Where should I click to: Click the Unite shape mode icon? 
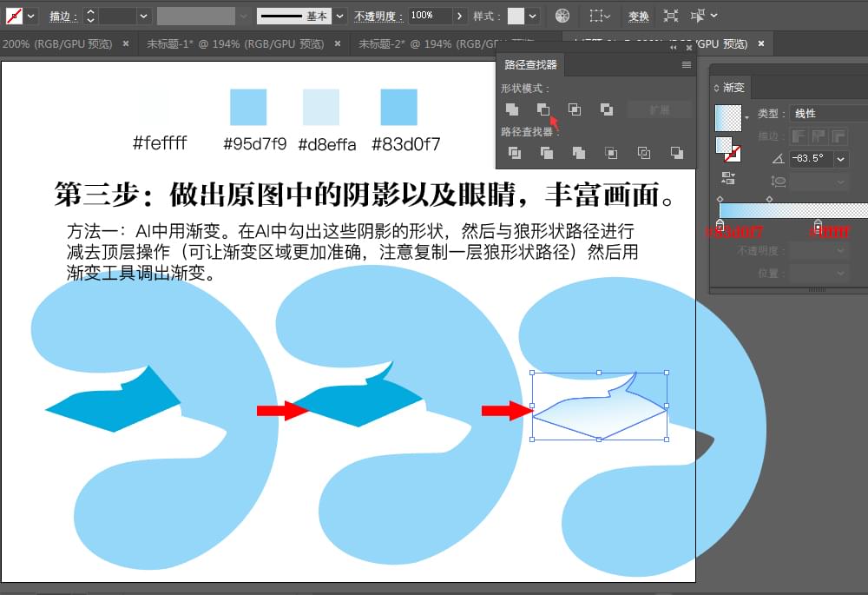coord(512,109)
